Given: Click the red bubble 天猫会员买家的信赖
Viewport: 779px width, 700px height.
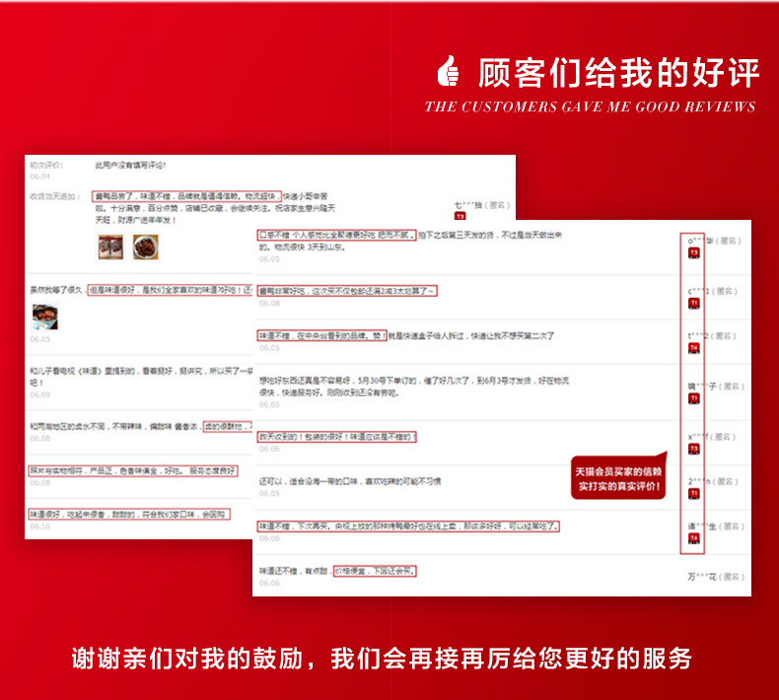Looking at the screenshot, I should click(x=618, y=478).
